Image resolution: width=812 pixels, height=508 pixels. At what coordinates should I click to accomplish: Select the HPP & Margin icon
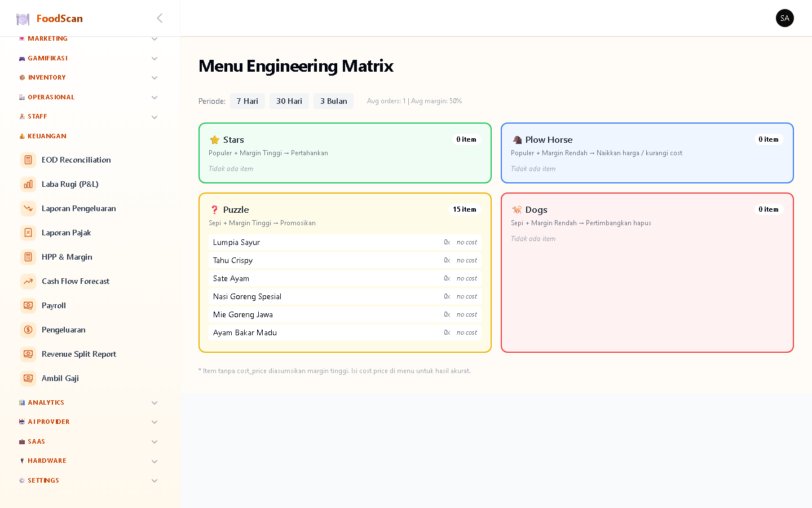pos(28,257)
